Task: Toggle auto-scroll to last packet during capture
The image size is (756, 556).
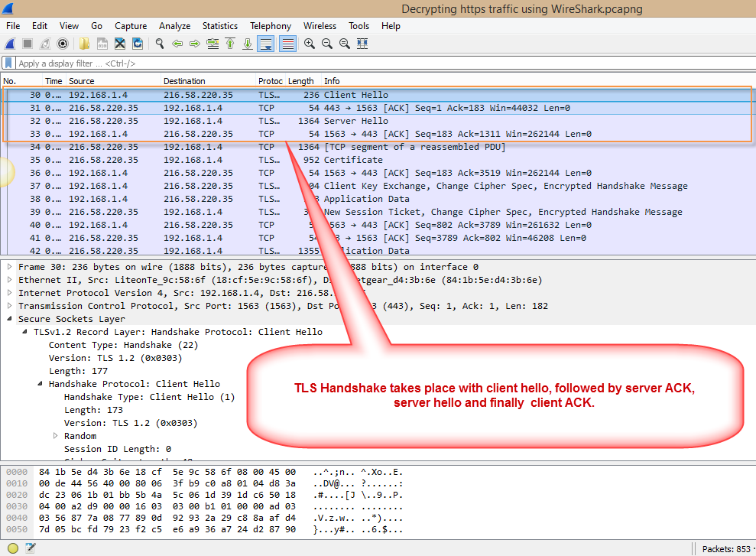Action: click(x=266, y=44)
